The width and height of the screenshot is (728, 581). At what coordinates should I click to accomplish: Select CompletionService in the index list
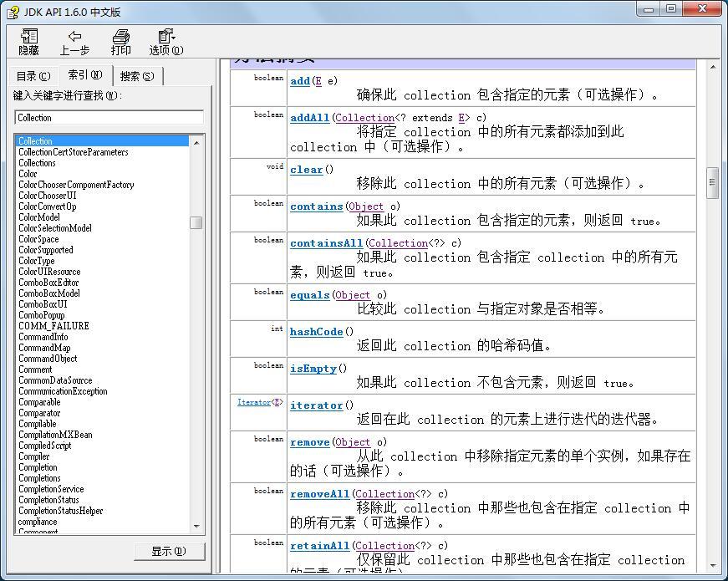pyautogui.click(x=52, y=489)
